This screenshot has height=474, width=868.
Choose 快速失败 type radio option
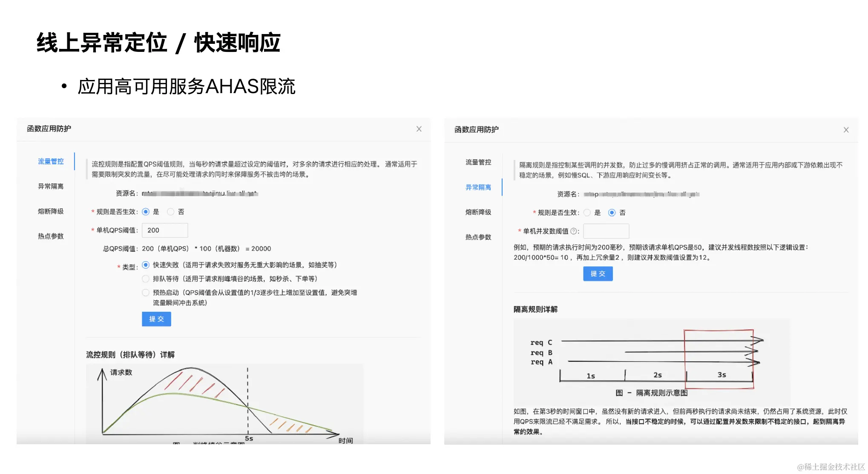146,265
